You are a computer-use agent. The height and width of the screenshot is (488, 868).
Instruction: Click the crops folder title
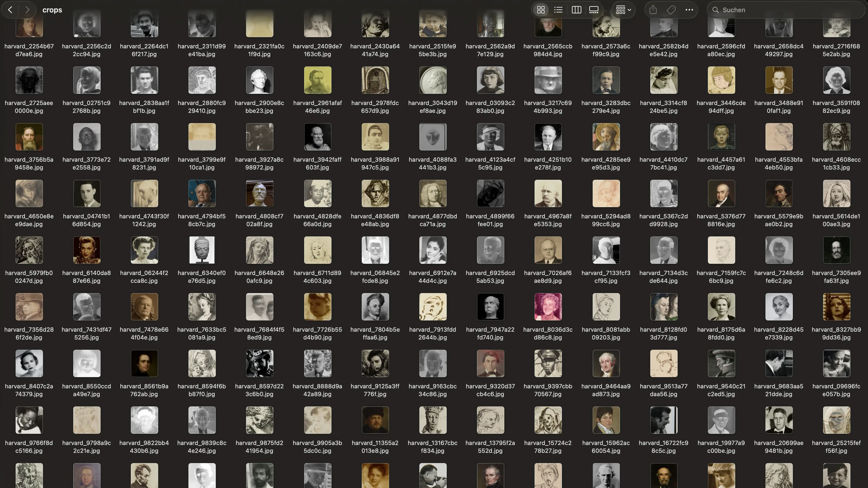point(52,10)
